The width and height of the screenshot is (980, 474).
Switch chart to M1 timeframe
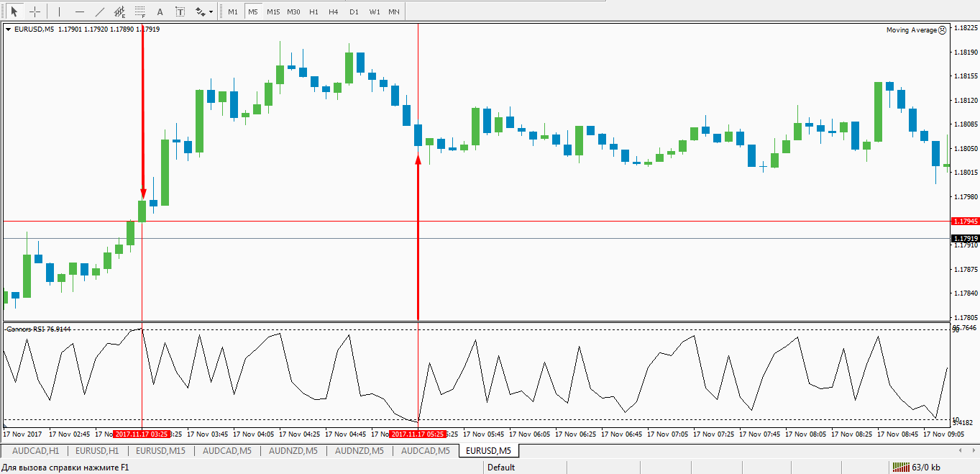[x=232, y=12]
